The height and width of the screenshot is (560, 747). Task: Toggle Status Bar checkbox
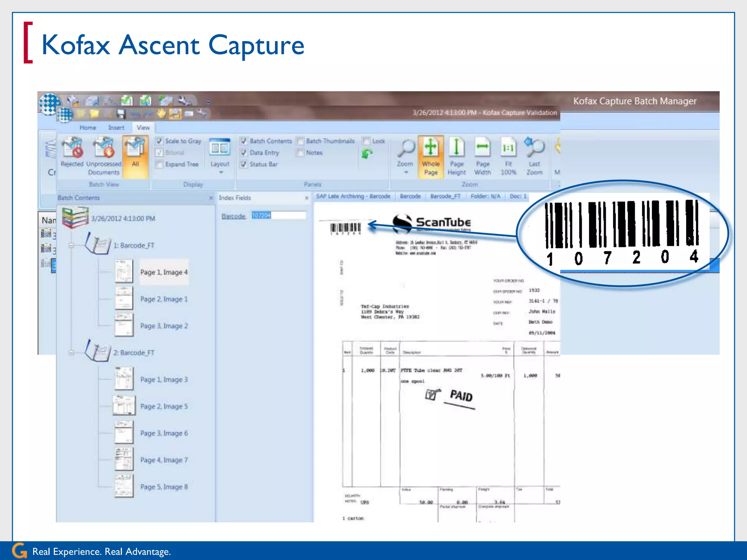click(x=244, y=164)
